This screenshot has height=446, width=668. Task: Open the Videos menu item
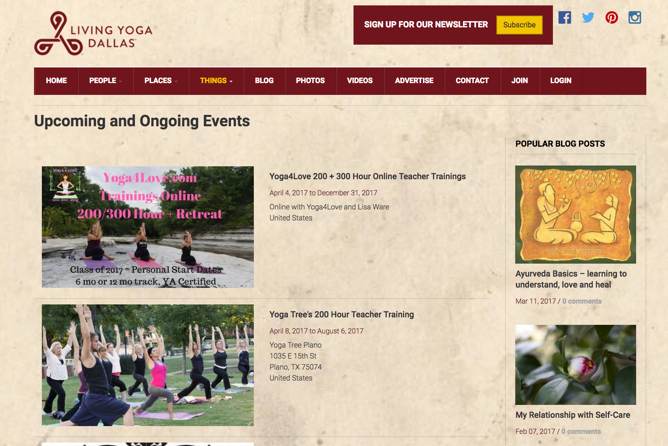360,81
